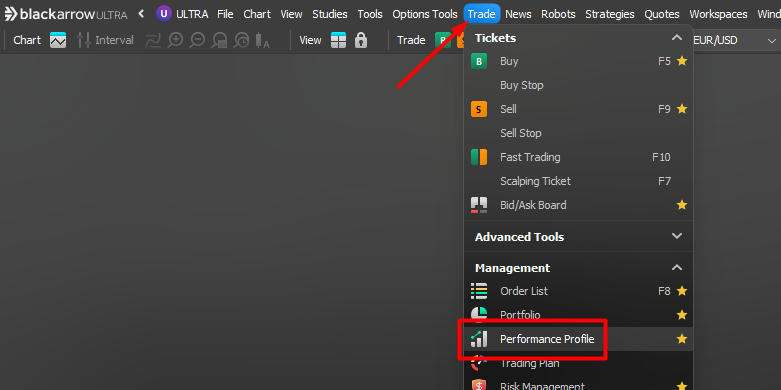Open the Strategies menu
Image resolution: width=781 pixels, height=390 pixels.
coord(610,14)
